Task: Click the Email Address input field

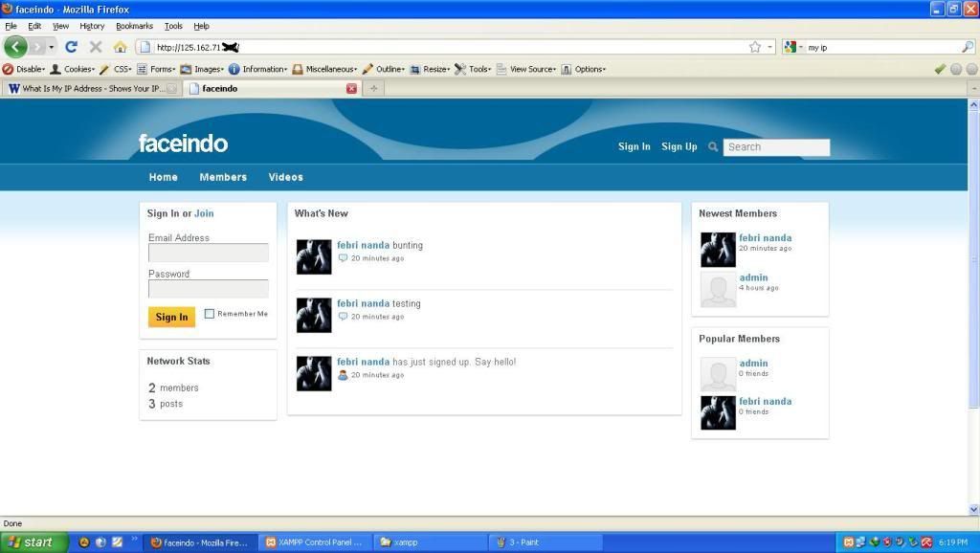Action: click(208, 253)
